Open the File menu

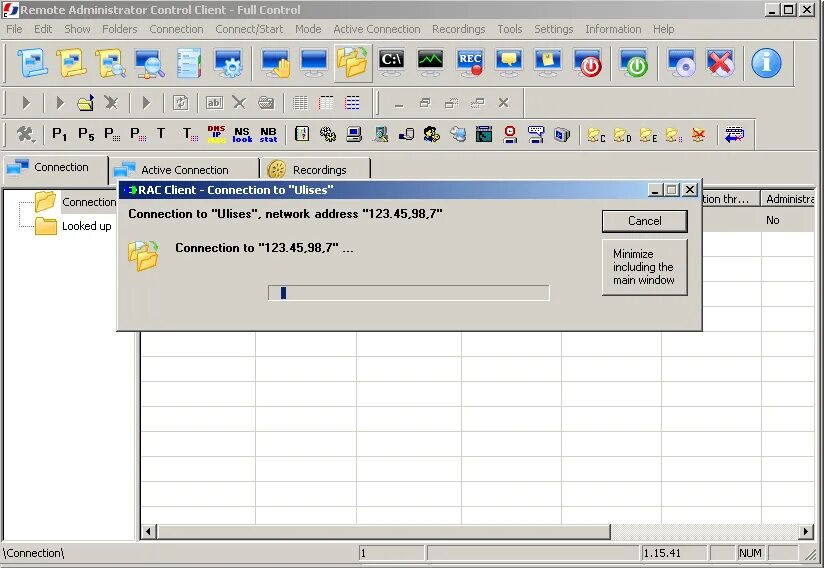click(14, 29)
